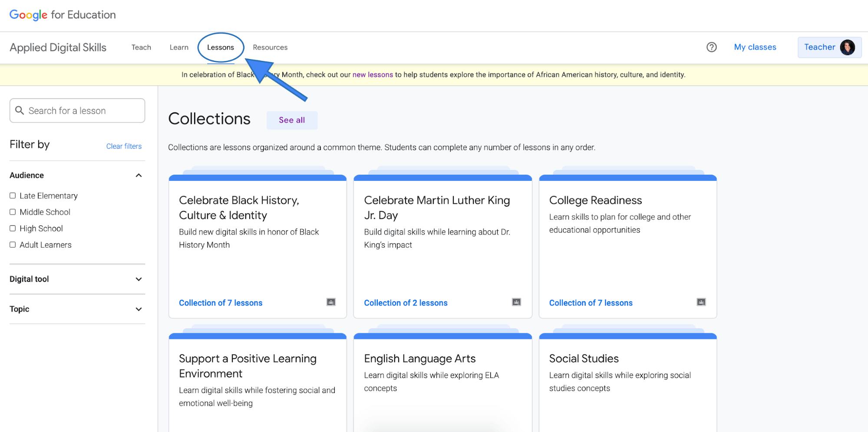Click Collection of 7 lessons under College Readiness
Viewport: 868px width, 432px height.
591,303
